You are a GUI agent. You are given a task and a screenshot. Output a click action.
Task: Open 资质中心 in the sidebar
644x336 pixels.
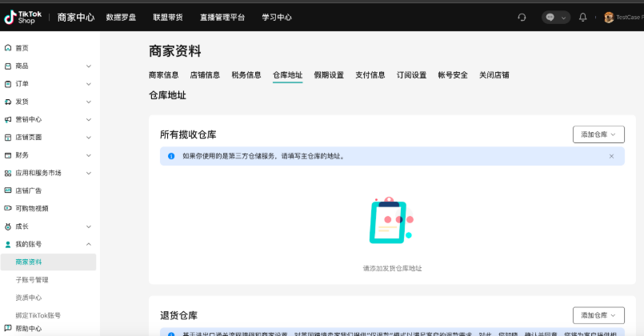point(29,298)
